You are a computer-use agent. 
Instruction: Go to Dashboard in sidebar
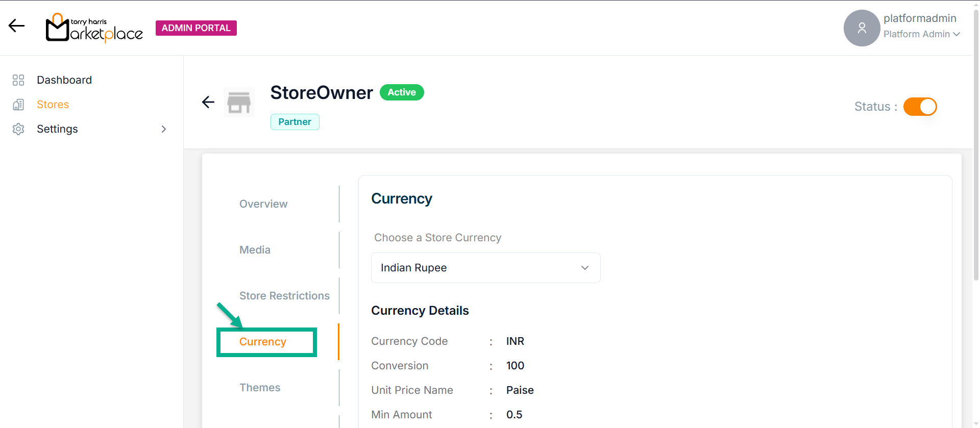coord(64,80)
